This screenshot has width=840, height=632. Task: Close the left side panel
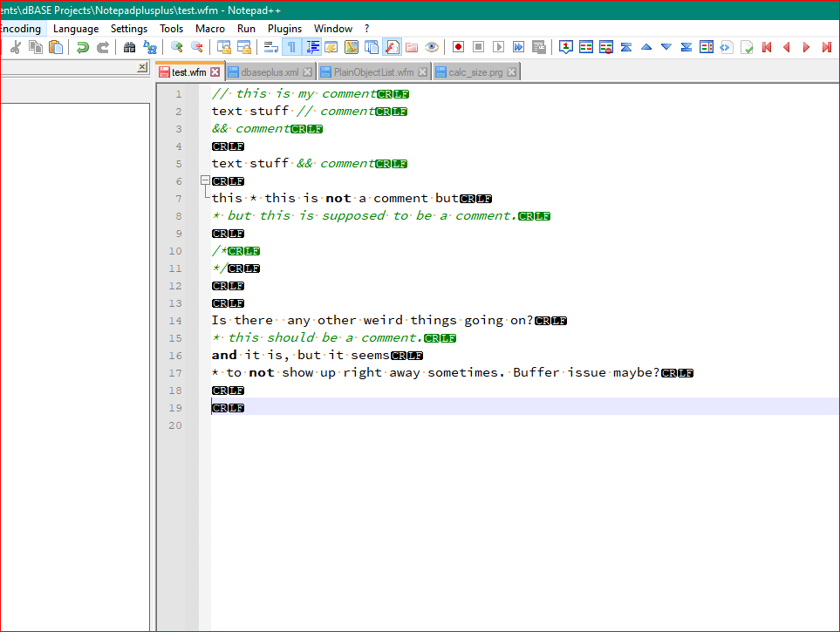pyautogui.click(x=142, y=67)
